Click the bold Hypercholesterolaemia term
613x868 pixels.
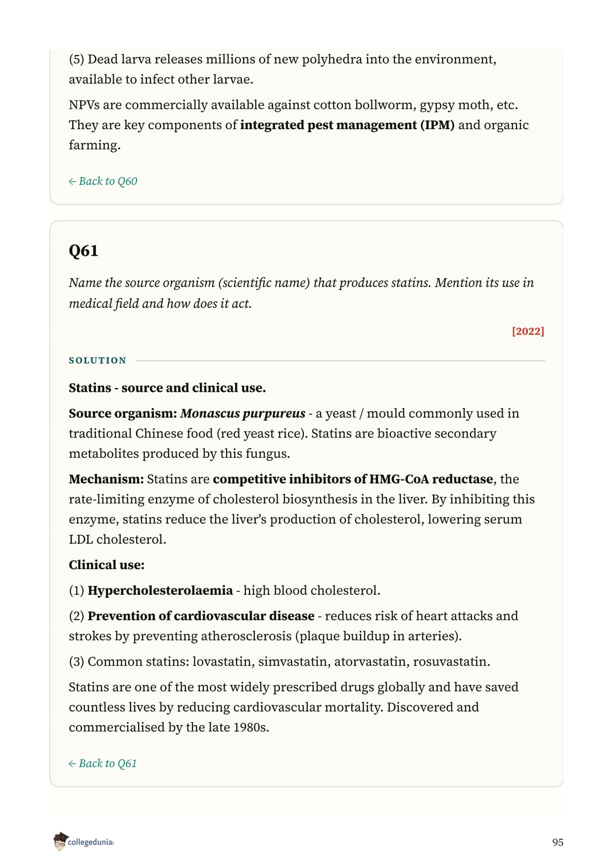click(x=160, y=590)
